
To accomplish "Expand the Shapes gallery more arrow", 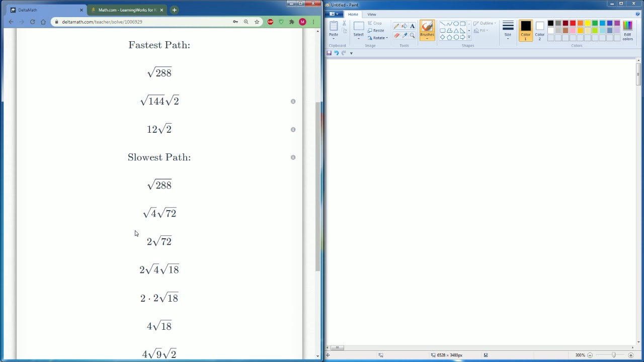I will (x=469, y=37).
